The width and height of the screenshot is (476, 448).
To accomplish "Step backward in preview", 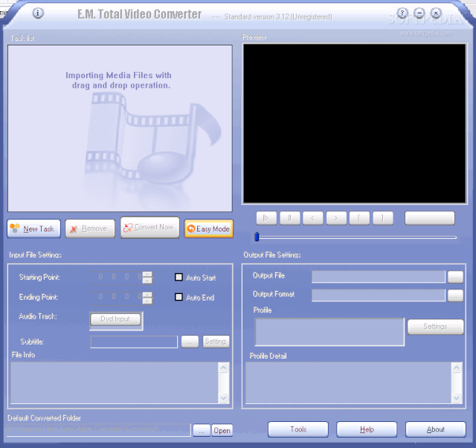I will coord(312,218).
